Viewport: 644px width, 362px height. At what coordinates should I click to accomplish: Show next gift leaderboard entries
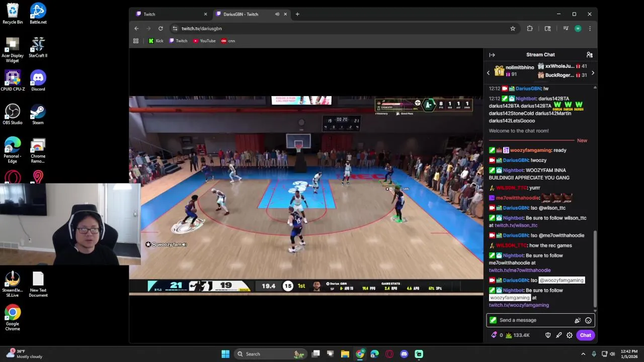click(x=593, y=73)
